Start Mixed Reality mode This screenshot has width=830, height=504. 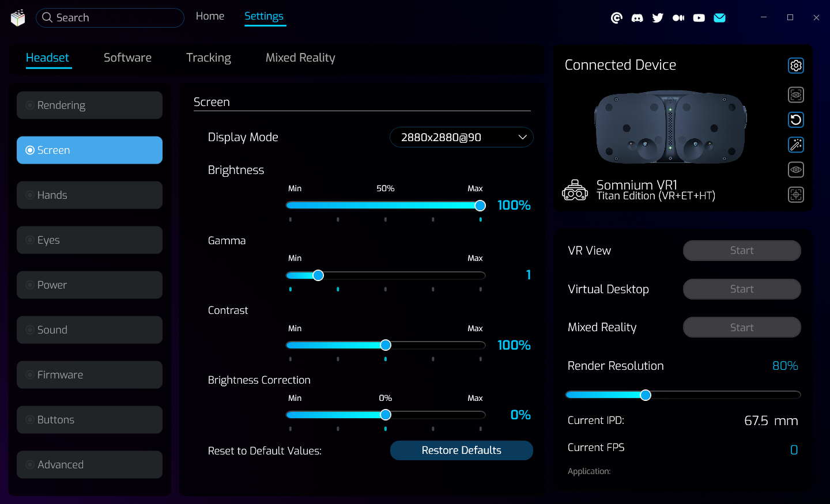[742, 328]
